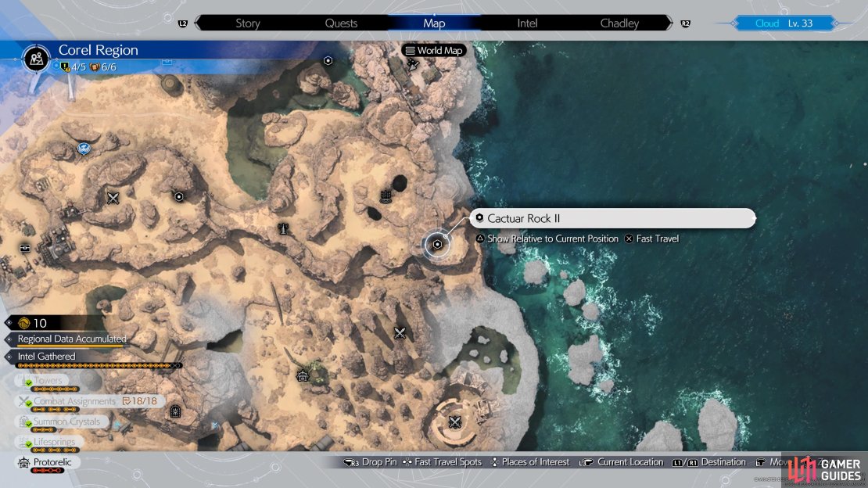Open the Intel tab

click(527, 23)
